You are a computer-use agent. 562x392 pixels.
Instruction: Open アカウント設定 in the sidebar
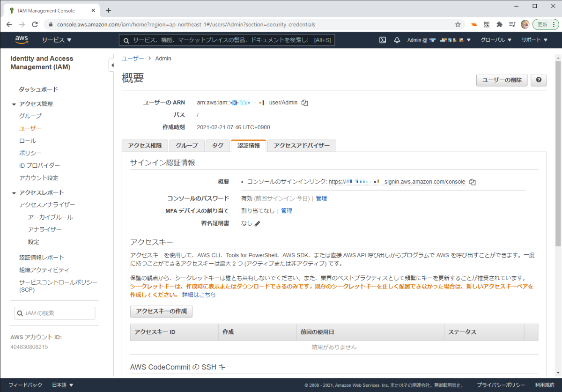point(39,178)
